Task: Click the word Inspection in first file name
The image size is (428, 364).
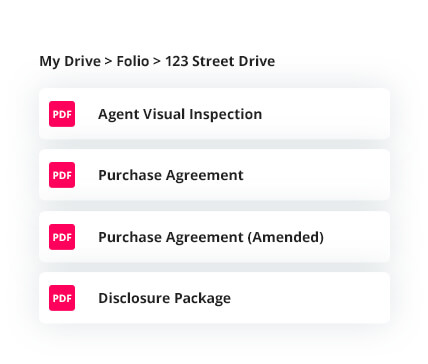Action: [x=226, y=114]
